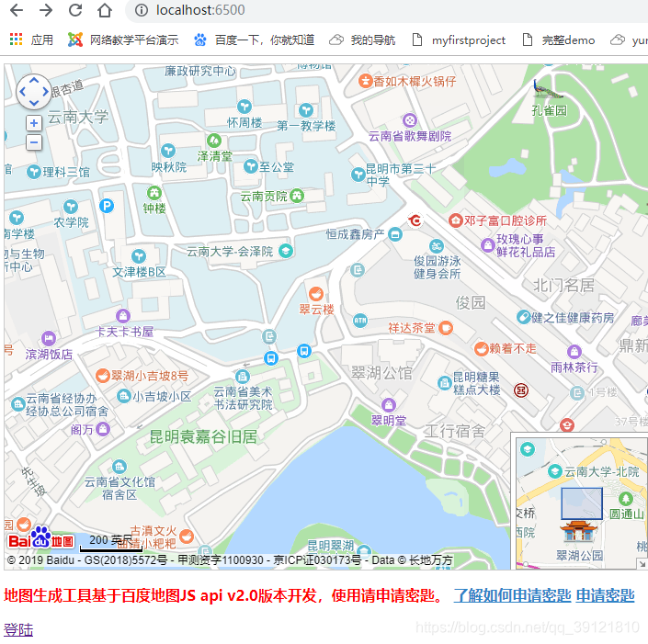Open 百度一下，你就知道 bookmark

255,40
